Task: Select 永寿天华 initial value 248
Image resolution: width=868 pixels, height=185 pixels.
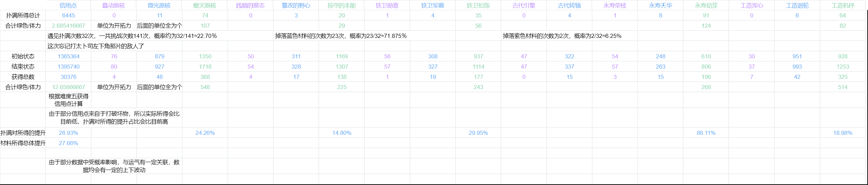Action: point(661,56)
